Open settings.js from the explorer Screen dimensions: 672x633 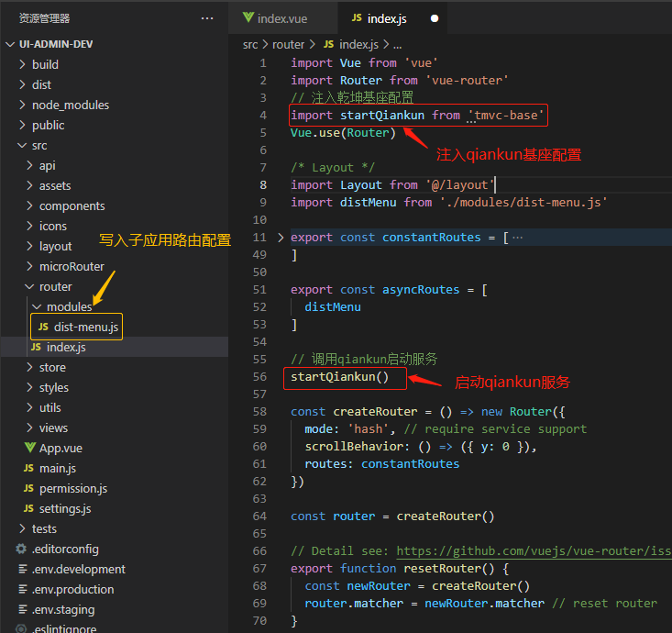(65, 508)
